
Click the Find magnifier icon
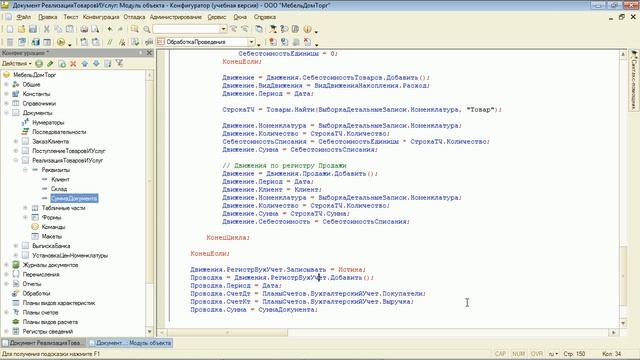point(147,29)
